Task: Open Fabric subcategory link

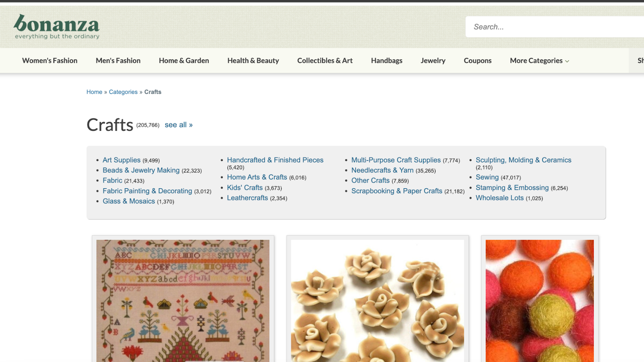Action: tap(112, 181)
